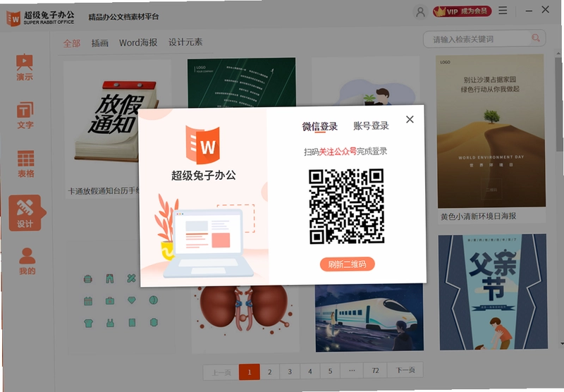The width and height of the screenshot is (564, 392).
Task: Open the 父亲节 poster thumbnail
Action: click(x=493, y=292)
